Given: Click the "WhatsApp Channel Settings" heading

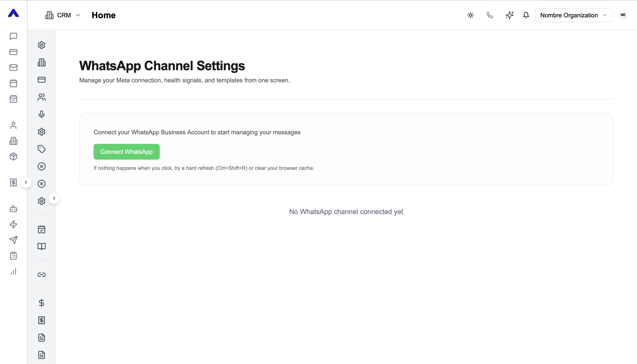Looking at the screenshot, I should tap(162, 66).
